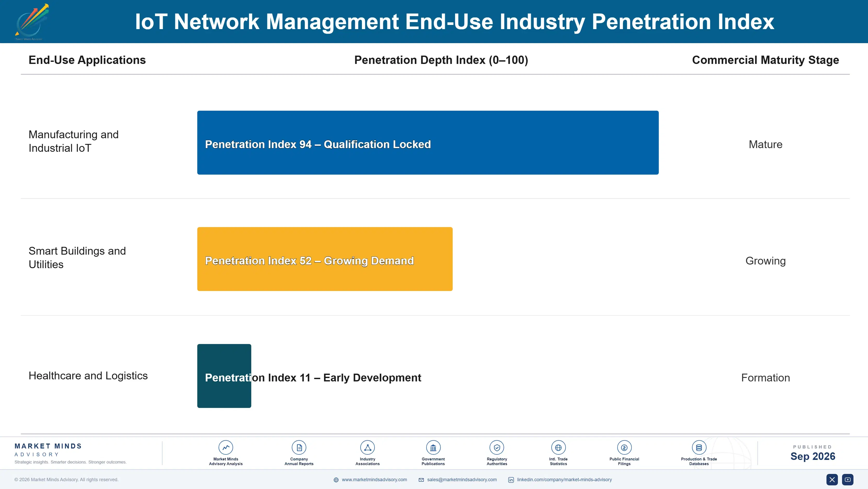868x489 pixels.
Task: Click the Company Annual Reports caption
Action: (x=299, y=461)
